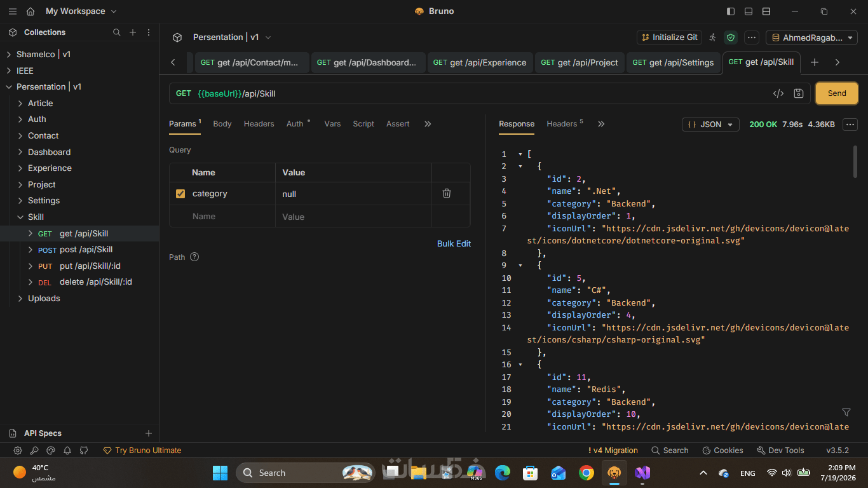Toggle the bottom panel layout icon in the title bar
The width and height of the screenshot is (868, 488).
[x=749, y=11]
